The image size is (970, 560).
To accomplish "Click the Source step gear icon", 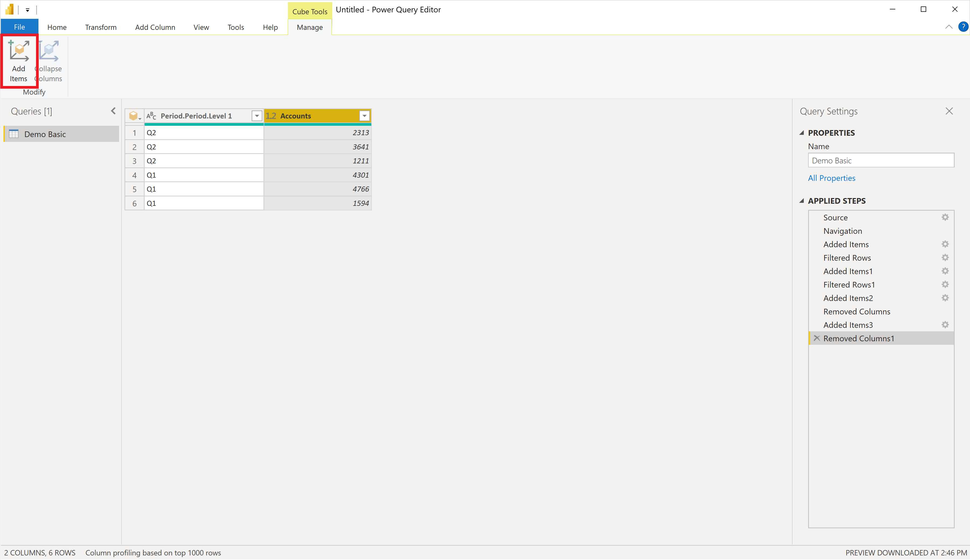I will [x=945, y=217].
